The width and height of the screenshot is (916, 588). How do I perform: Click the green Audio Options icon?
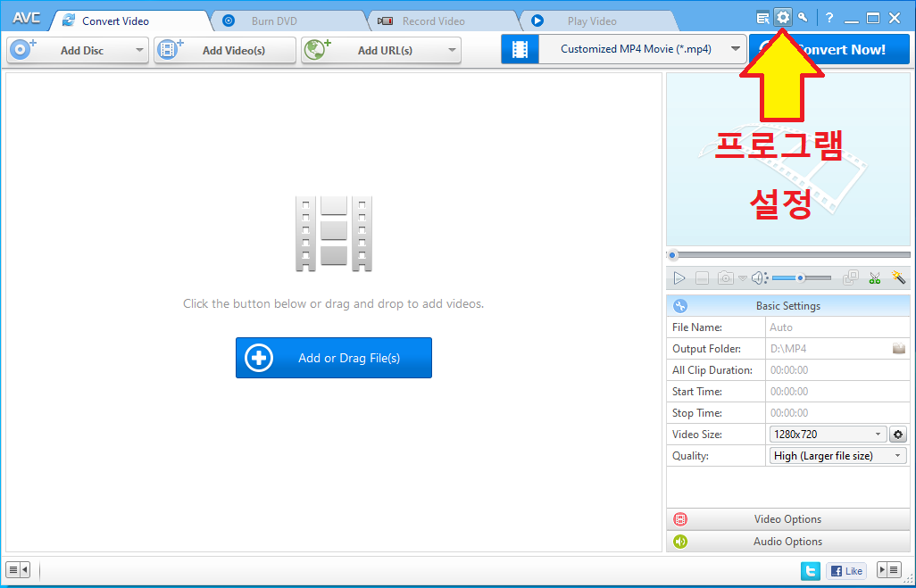point(680,542)
